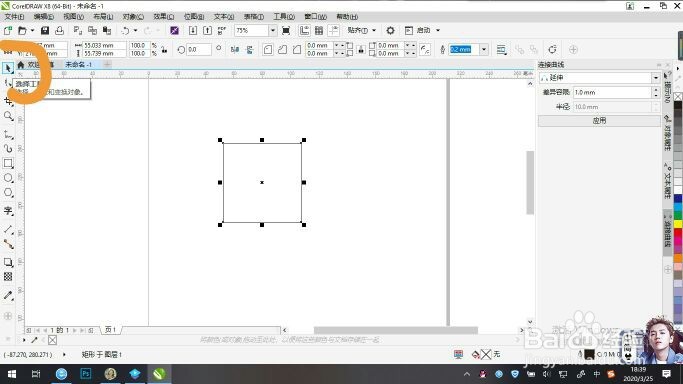This screenshot has width=683, height=384.
Task: Select the Text tool
Action: tap(8, 211)
